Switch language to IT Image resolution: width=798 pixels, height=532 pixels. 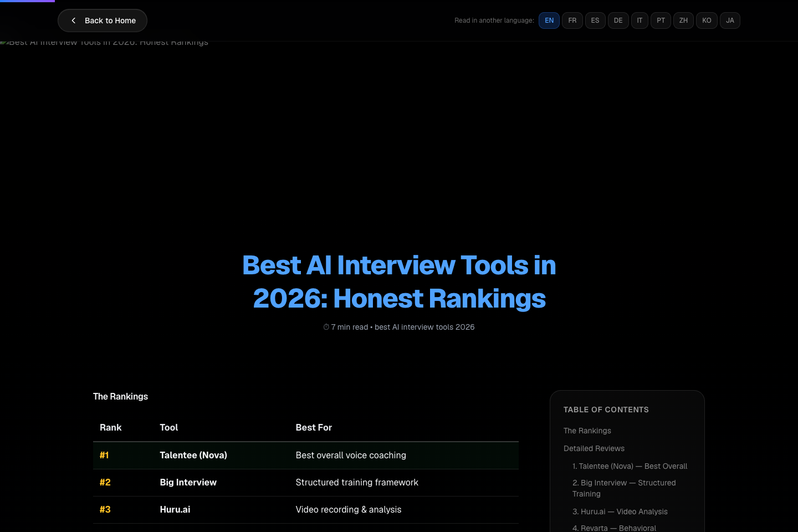(x=640, y=21)
